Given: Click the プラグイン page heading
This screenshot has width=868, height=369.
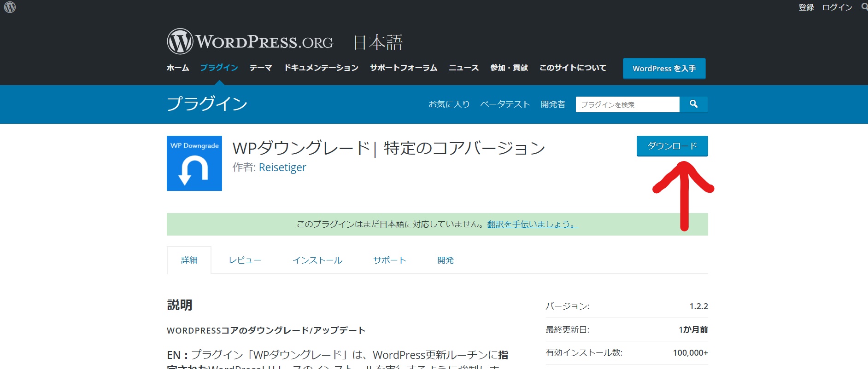Looking at the screenshot, I should [x=207, y=104].
